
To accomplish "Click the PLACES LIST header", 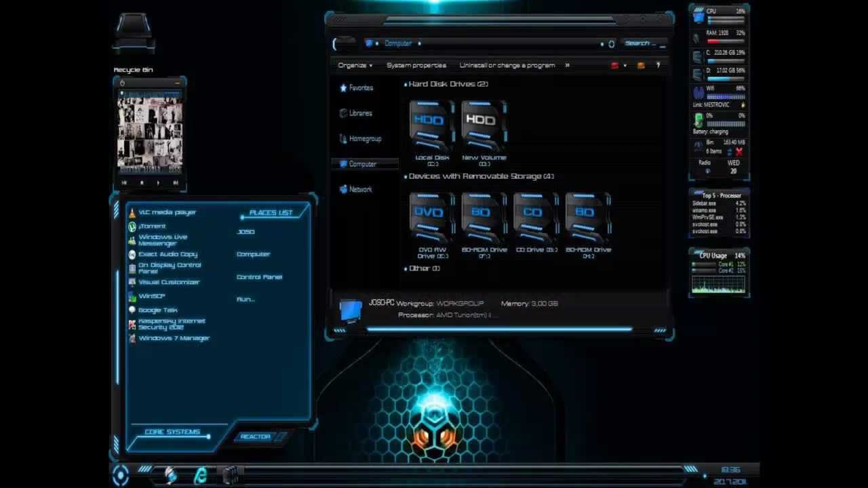I will click(271, 213).
